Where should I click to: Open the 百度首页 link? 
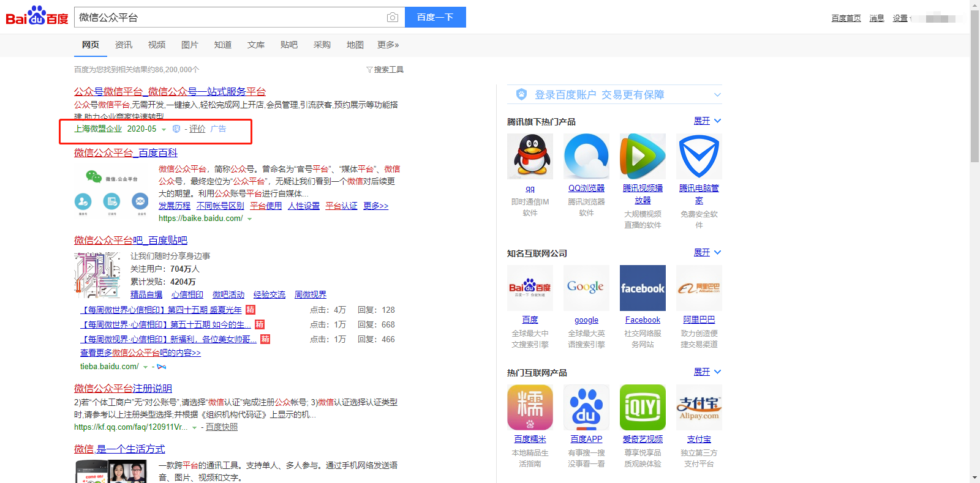846,18
